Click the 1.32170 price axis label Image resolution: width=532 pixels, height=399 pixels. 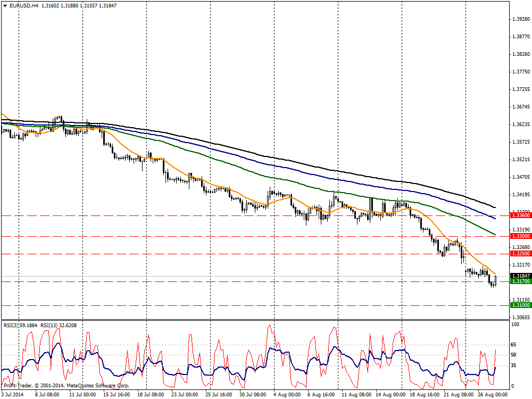521,264
